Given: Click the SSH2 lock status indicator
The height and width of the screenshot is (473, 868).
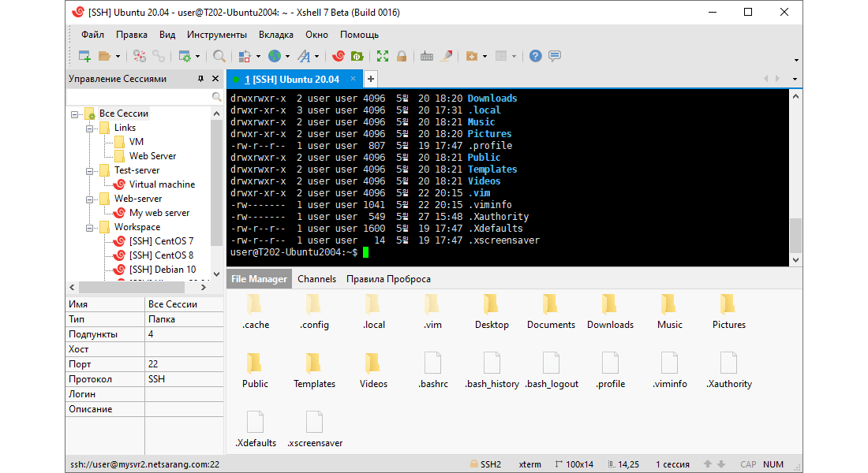Looking at the screenshot, I should 485,464.
